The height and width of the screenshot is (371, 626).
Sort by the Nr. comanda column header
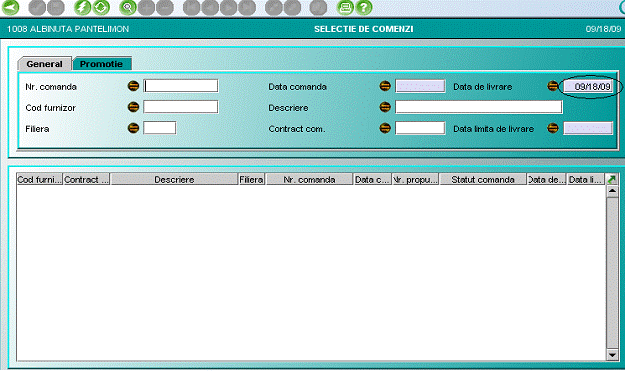click(x=309, y=180)
